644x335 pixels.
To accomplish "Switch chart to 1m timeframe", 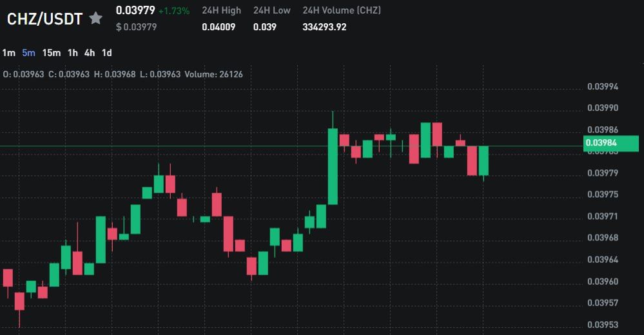I will [8, 53].
